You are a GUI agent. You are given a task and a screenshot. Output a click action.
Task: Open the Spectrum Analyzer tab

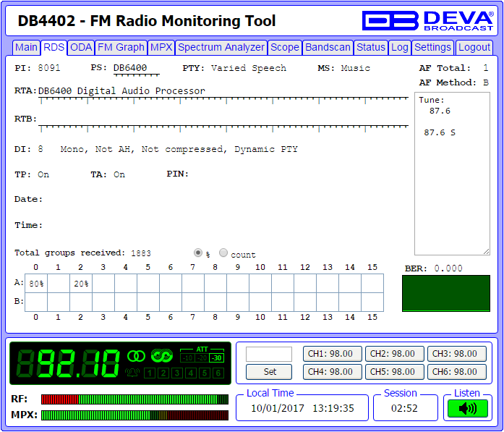pos(221,47)
